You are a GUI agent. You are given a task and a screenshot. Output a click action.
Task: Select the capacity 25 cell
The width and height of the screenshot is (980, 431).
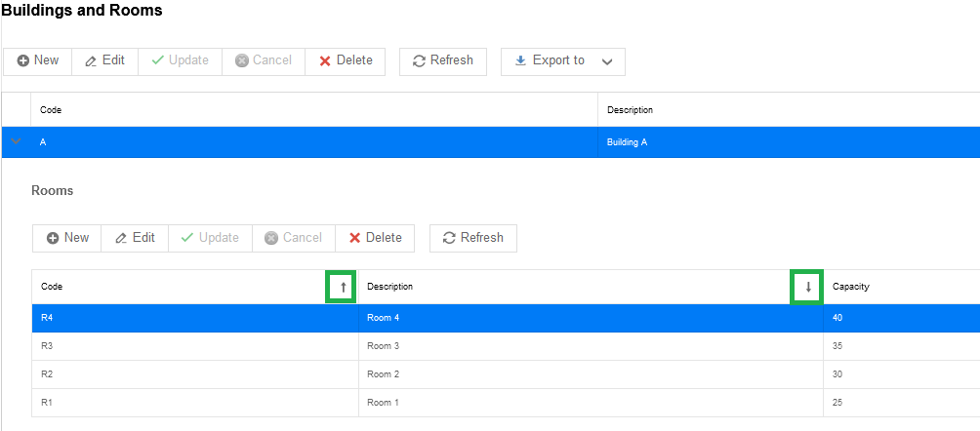pos(902,403)
